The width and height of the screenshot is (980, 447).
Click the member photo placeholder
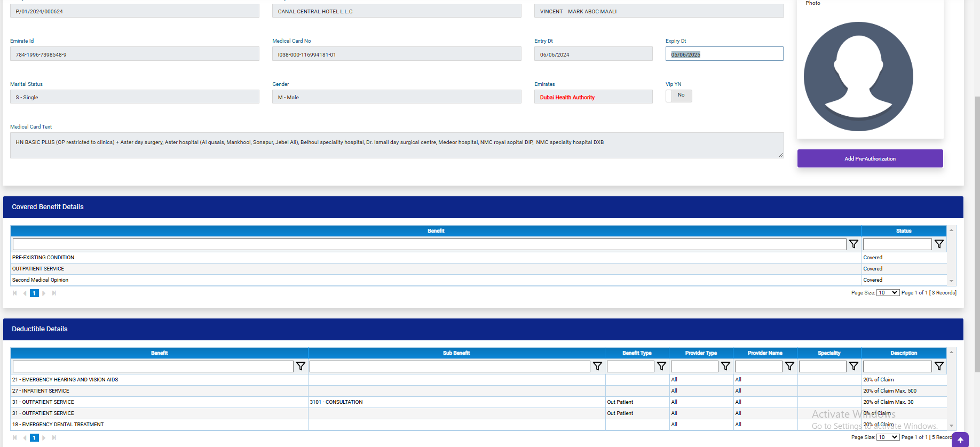pos(858,76)
